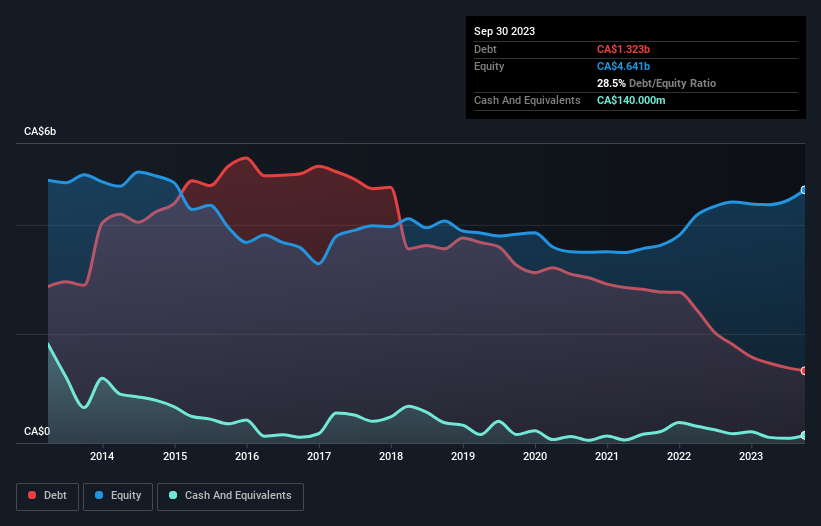The height and width of the screenshot is (526, 821).
Task: Click the Debt row label in tooltip
Action: coord(485,49)
